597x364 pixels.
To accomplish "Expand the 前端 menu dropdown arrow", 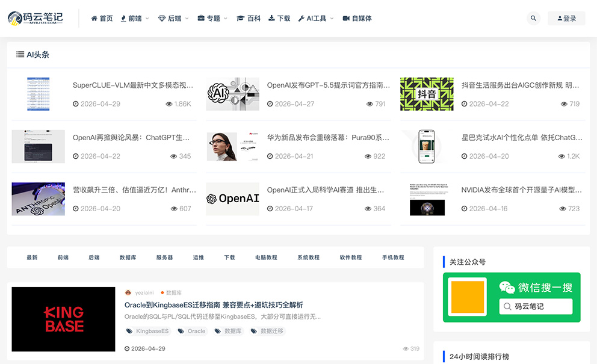I will [x=147, y=18].
